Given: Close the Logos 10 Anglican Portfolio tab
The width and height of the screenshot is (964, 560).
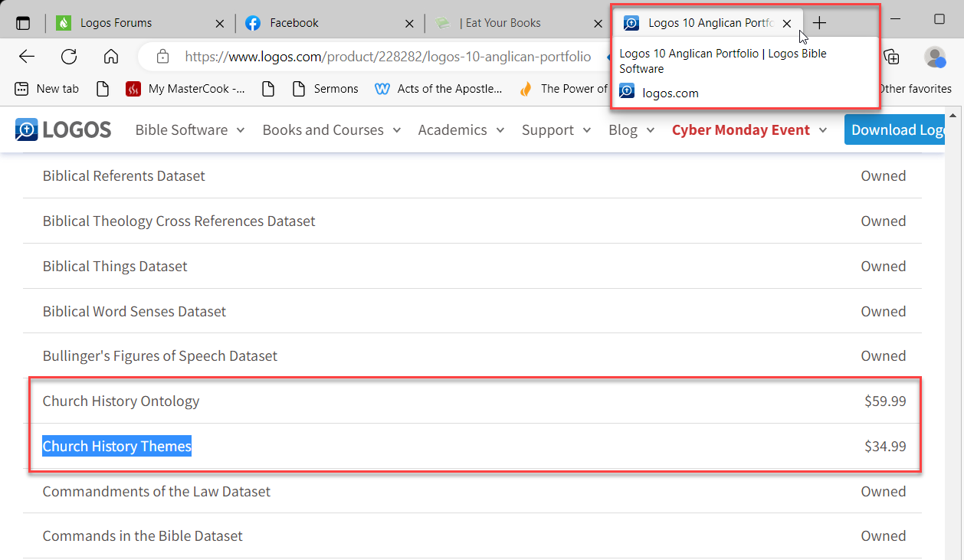Looking at the screenshot, I should 787,24.
